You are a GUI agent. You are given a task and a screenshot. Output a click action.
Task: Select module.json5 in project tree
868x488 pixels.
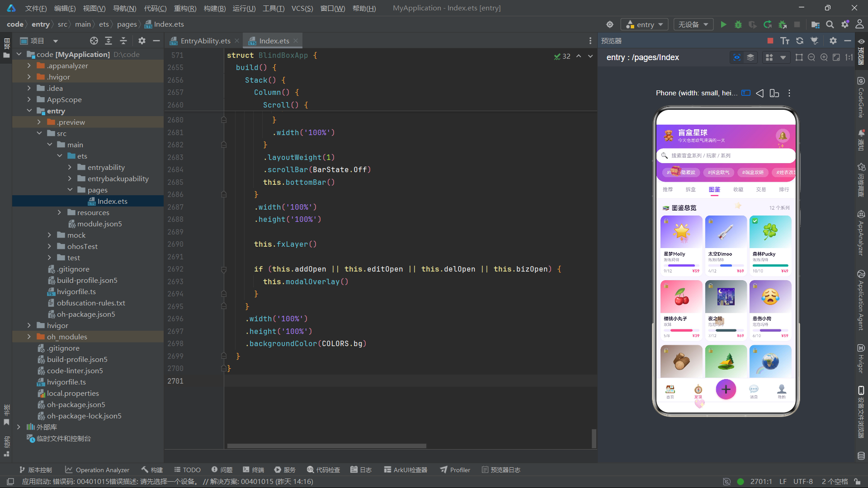[x=99, y=224]
